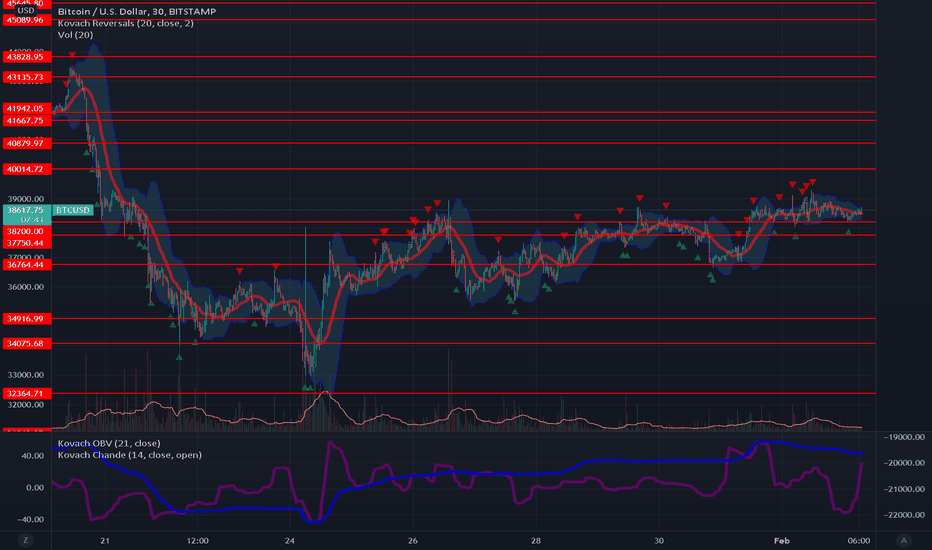Select the Kovach Chande indicator legend

pyautogui.click(x=130, y=455)
